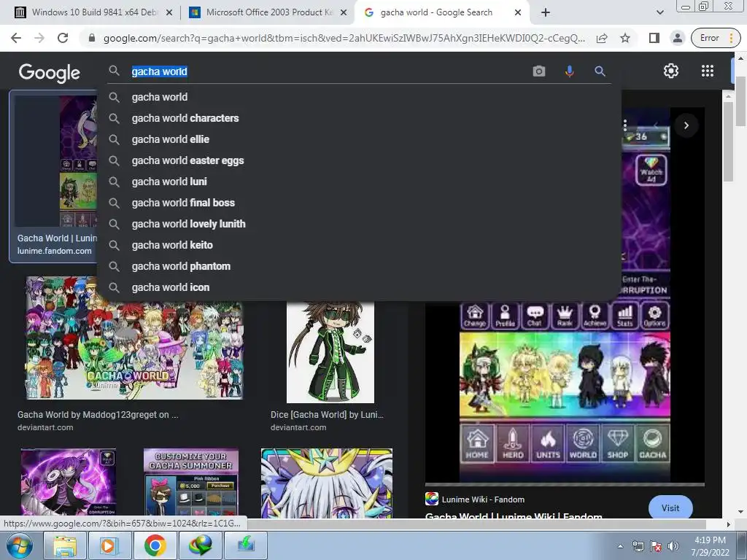Select suggestion 'gacha world easter eggs'
747x560 pixels.
click(359, 160)
